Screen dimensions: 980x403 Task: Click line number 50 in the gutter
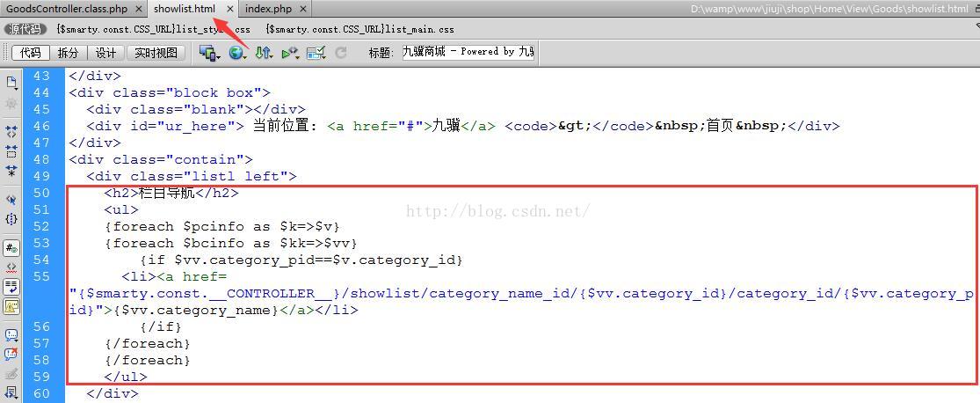[42, 193]
